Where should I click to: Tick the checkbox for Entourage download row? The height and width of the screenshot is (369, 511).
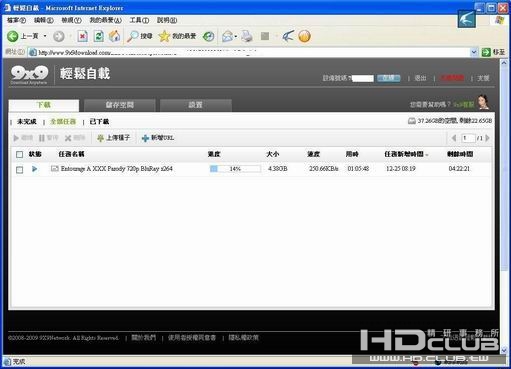20,170
